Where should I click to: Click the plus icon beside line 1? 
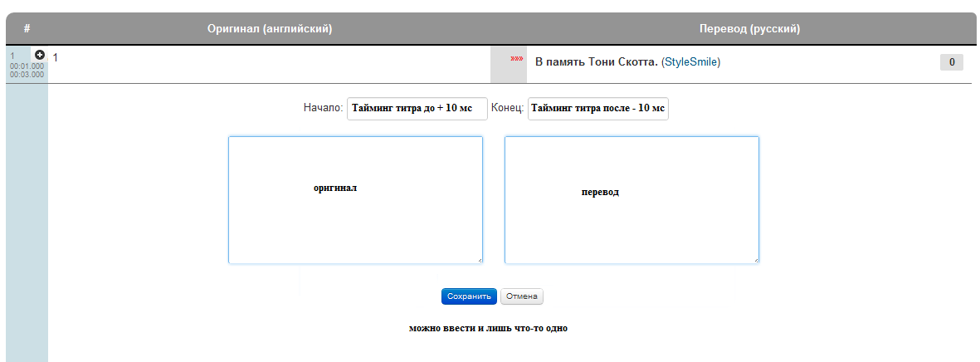(39, 55)
